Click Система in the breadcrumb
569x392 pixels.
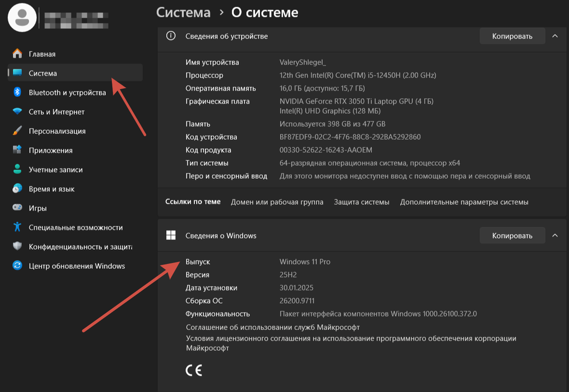tap(183, 12)
